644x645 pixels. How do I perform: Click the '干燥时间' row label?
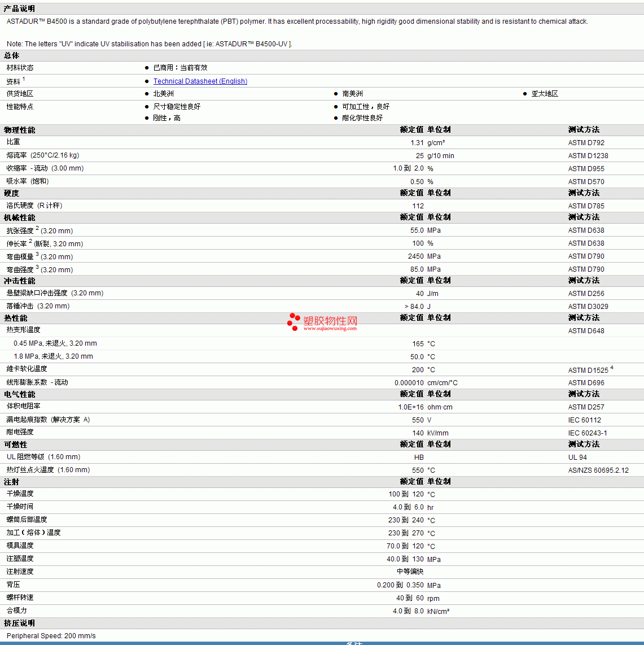(x=20, y=507)
